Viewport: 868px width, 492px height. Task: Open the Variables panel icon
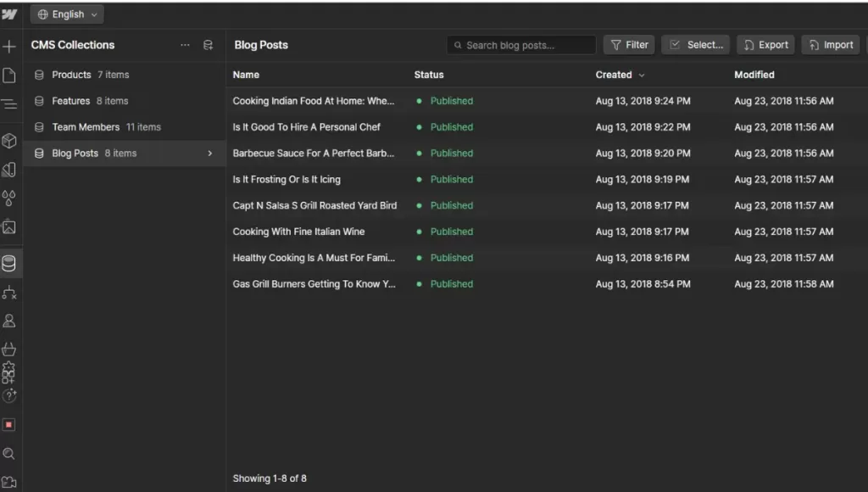point(8,170)
